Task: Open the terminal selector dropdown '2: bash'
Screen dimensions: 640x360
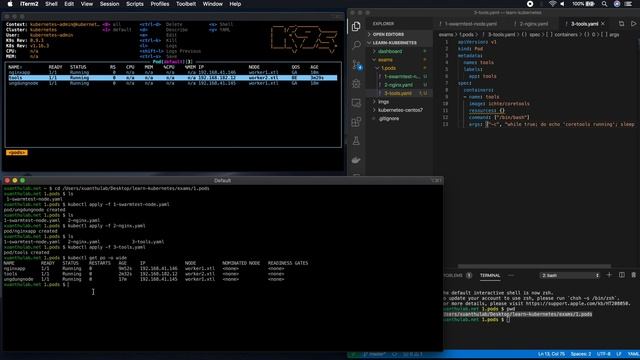Action: coord(570,276)
